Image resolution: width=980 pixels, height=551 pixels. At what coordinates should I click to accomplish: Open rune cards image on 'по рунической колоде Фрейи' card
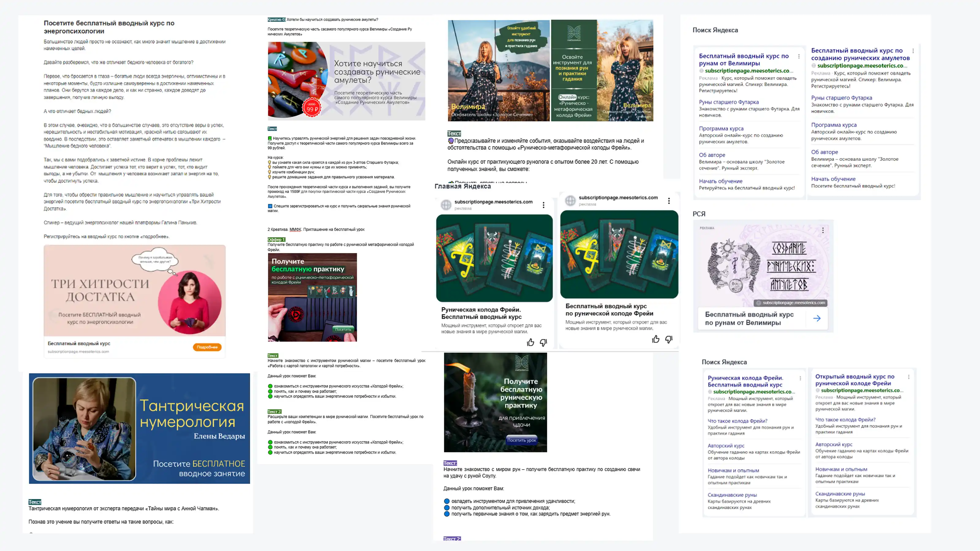pos(619,254)
